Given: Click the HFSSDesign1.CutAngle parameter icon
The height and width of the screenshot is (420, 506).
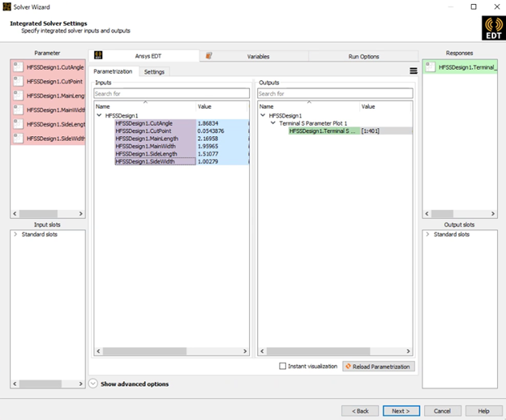Looking at the screenshot, I should point(18,67).
